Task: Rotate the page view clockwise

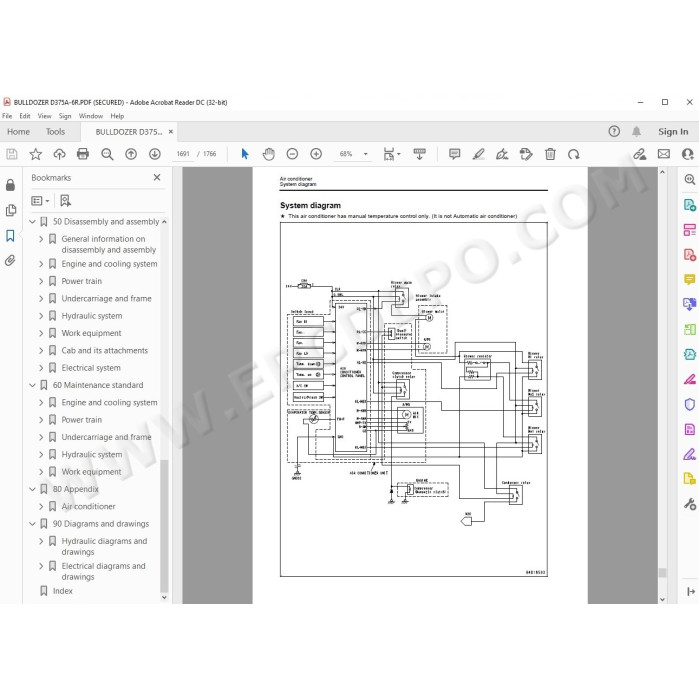Action: 574,154
